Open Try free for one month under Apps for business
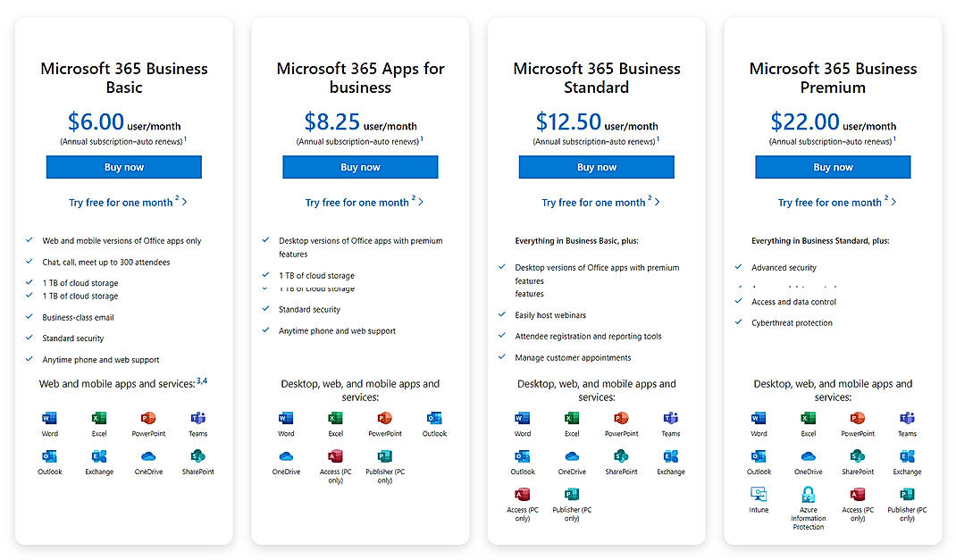The height and width of the screenshot is (560, 956). 356,202
